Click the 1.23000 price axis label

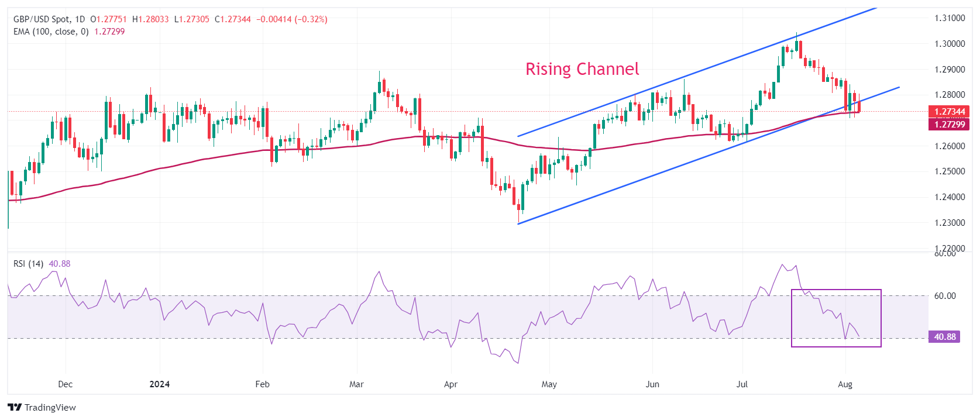[x=949, y=223]
